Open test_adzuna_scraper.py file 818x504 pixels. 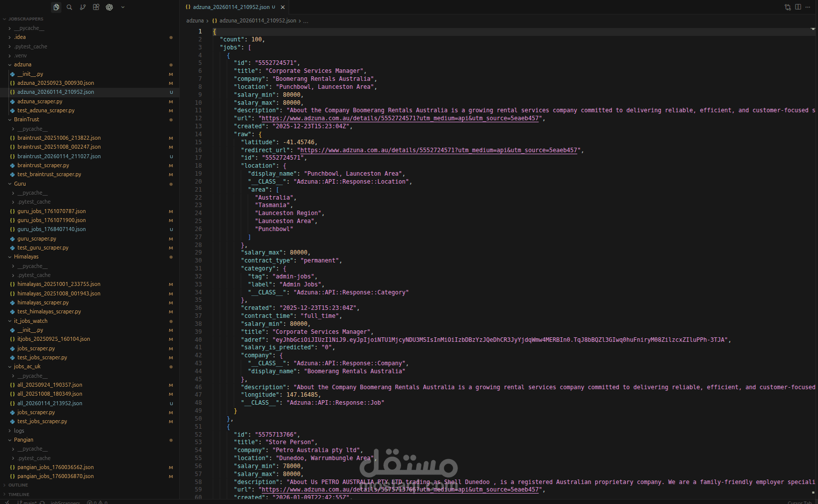pos(46,110)
